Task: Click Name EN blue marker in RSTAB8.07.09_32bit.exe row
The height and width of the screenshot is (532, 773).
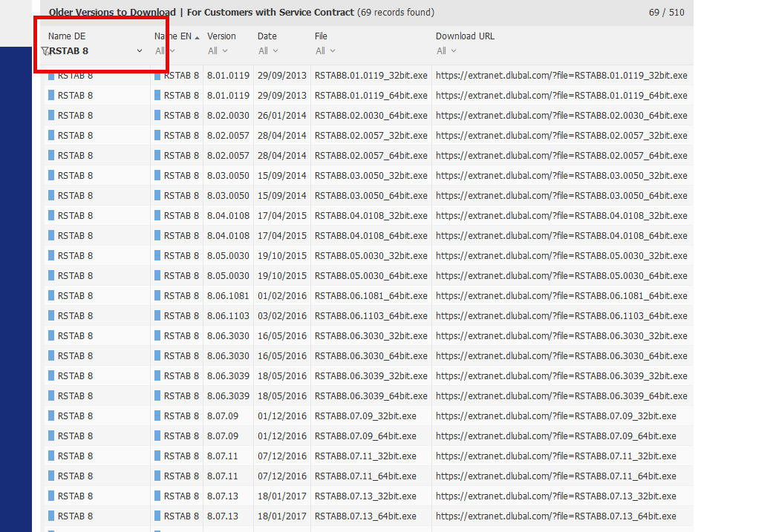Action: (x=157, y=416)
